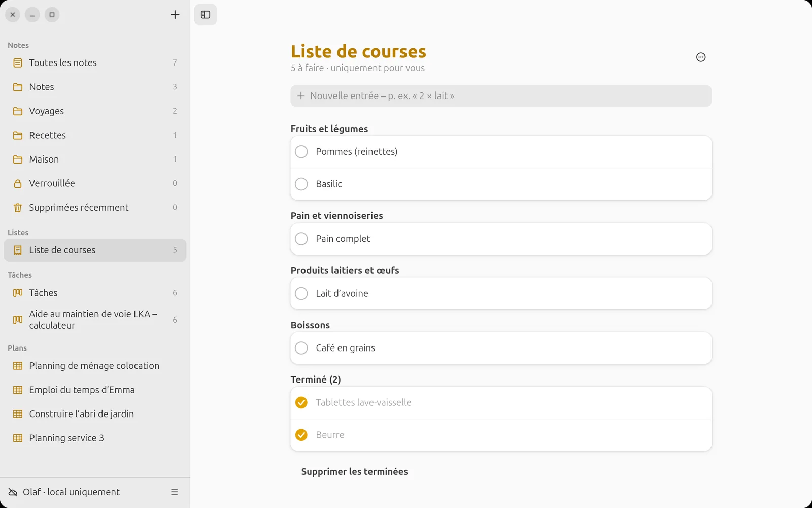The width and height of the screenshot is (812, 508).
Task: Check off Basilic item
Action: 301,184
